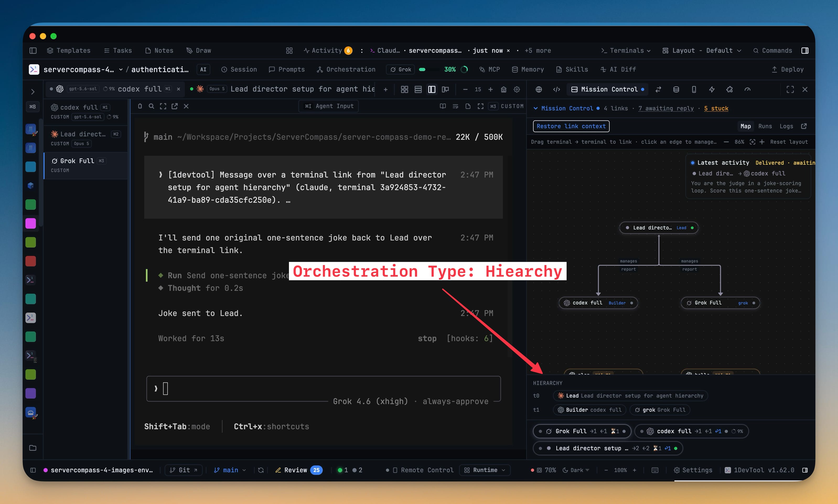Screen dimensions: 838x504
Task: Zoom out the map with the minus control
Action: click(726, 142)
